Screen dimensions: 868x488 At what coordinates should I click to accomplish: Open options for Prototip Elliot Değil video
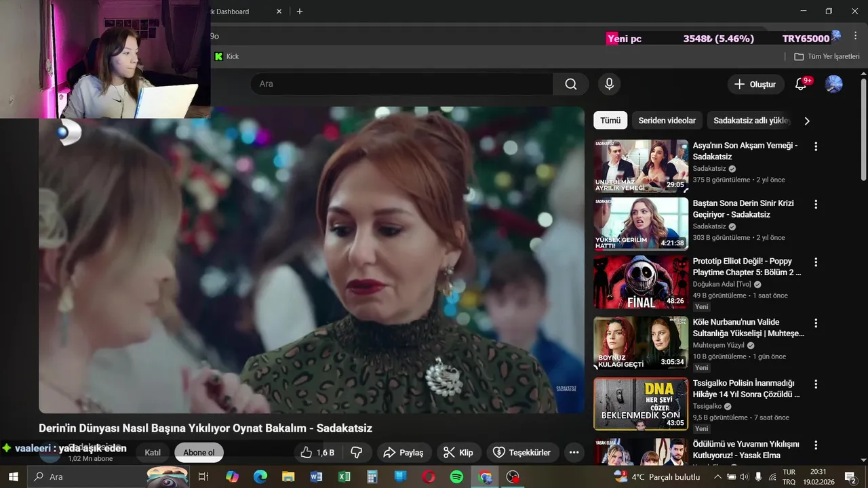click(816, 262)
